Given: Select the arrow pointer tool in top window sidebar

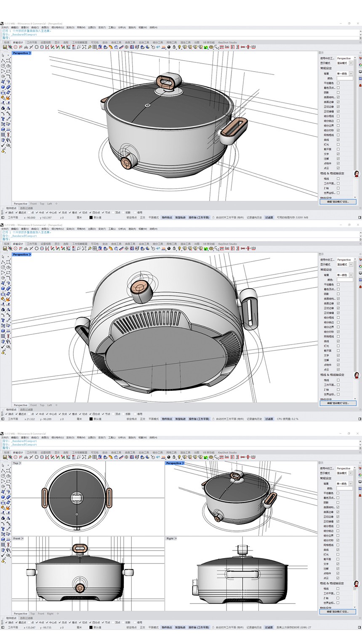Looking at the screenshot, I should [3, 55].
